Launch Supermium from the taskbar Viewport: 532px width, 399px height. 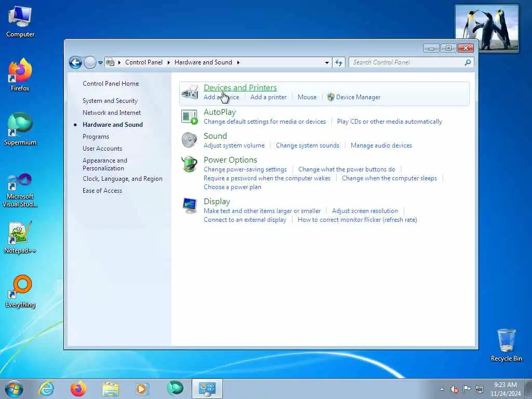point(175,389)
